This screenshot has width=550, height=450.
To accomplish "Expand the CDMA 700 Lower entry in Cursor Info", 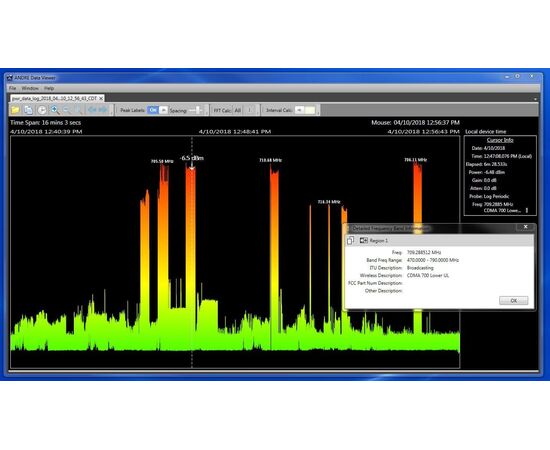I will [x=526, y=210].
